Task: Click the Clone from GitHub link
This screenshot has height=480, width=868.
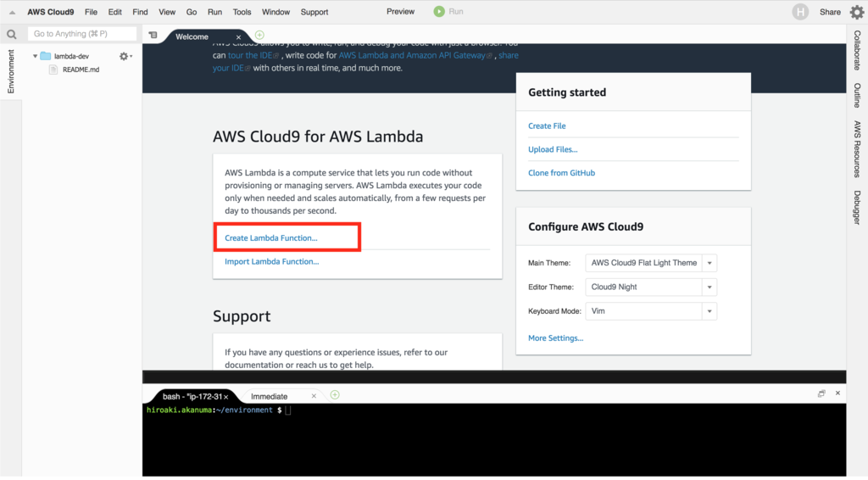Action: coord(561,173)
